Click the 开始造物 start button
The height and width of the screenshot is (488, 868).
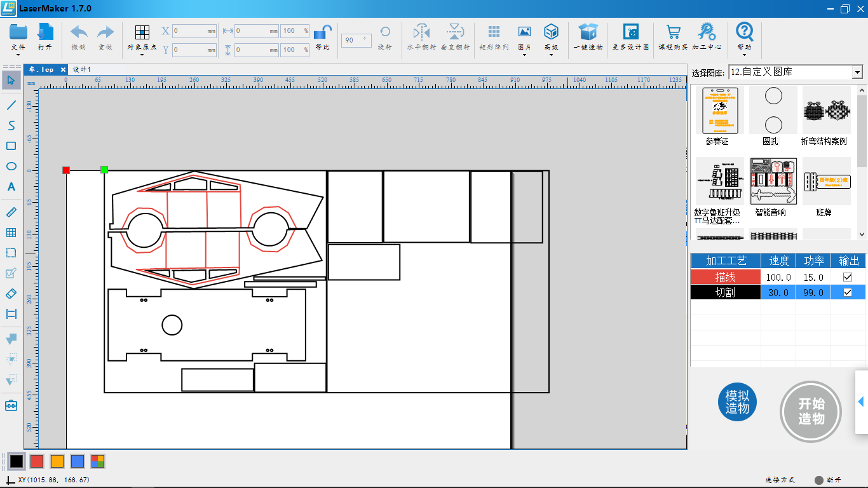811,412
